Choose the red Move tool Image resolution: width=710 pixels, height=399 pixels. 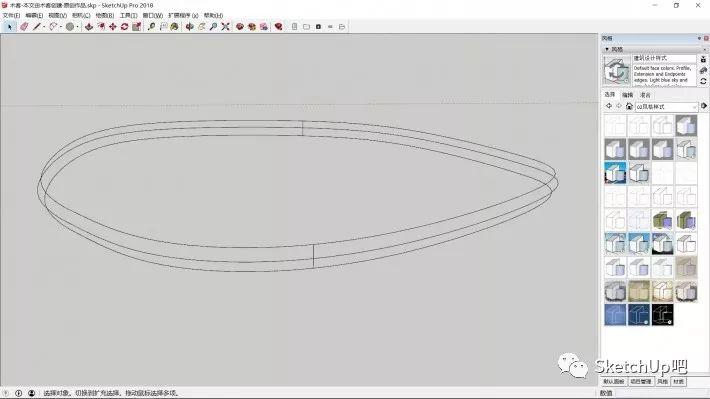(113, 27)
